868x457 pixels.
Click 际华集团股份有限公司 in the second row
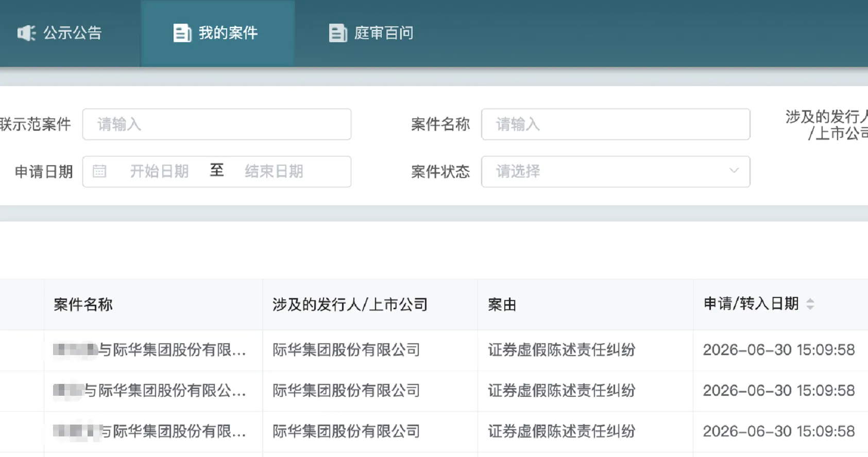click(347, 391)
